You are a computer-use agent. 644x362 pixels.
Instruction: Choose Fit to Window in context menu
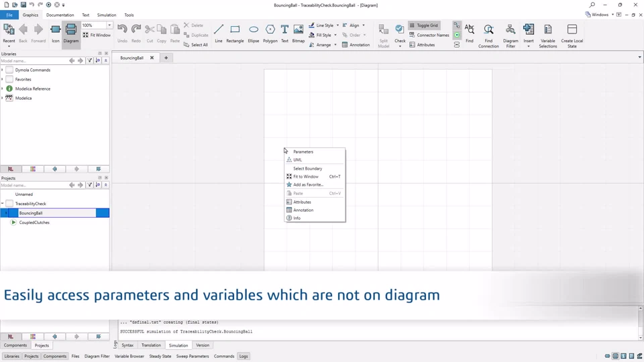coord(315,176)
